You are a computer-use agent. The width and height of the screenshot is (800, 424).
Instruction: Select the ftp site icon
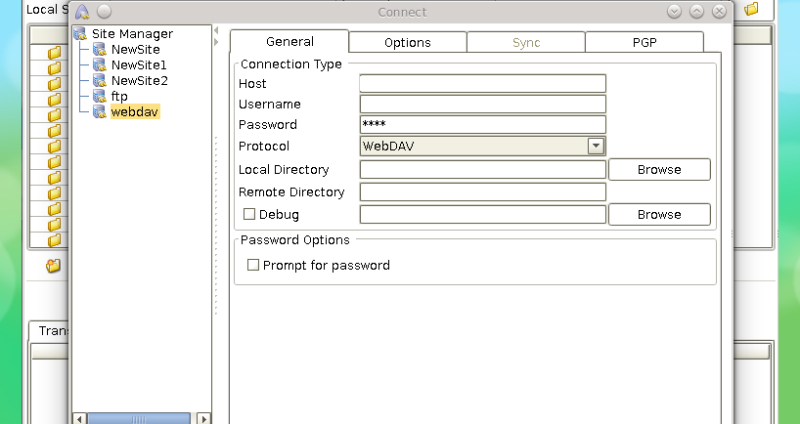[x=99, y=97]
